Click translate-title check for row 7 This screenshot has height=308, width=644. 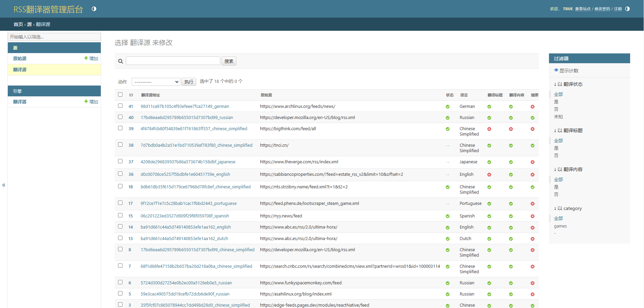click(489, 267)
